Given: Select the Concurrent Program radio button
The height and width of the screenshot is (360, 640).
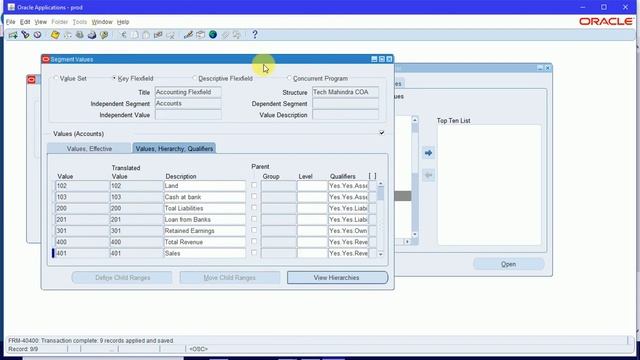Looking at the screenshot, I should click(x=289, y=78).
